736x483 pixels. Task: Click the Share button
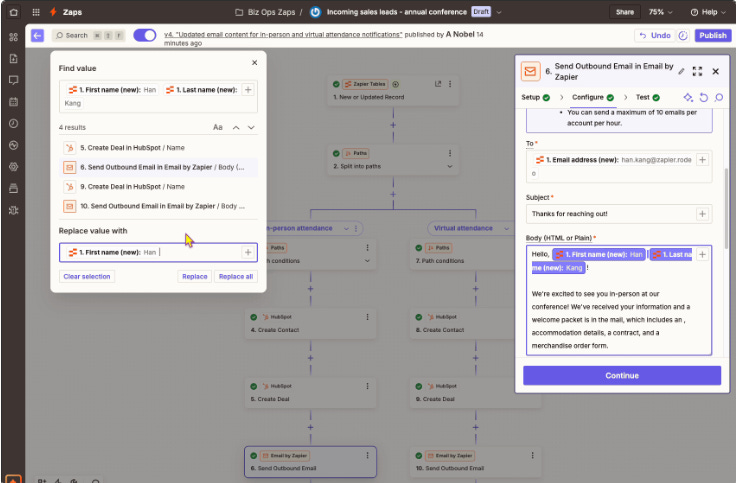click(x=625, y=12)
